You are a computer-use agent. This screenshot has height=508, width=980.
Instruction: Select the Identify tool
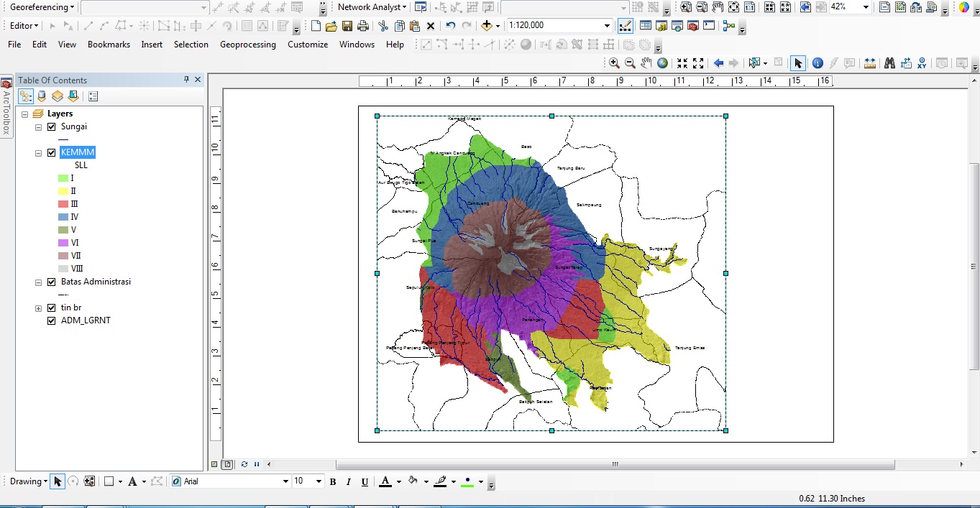pyautogui.click(x=817, y=63)
